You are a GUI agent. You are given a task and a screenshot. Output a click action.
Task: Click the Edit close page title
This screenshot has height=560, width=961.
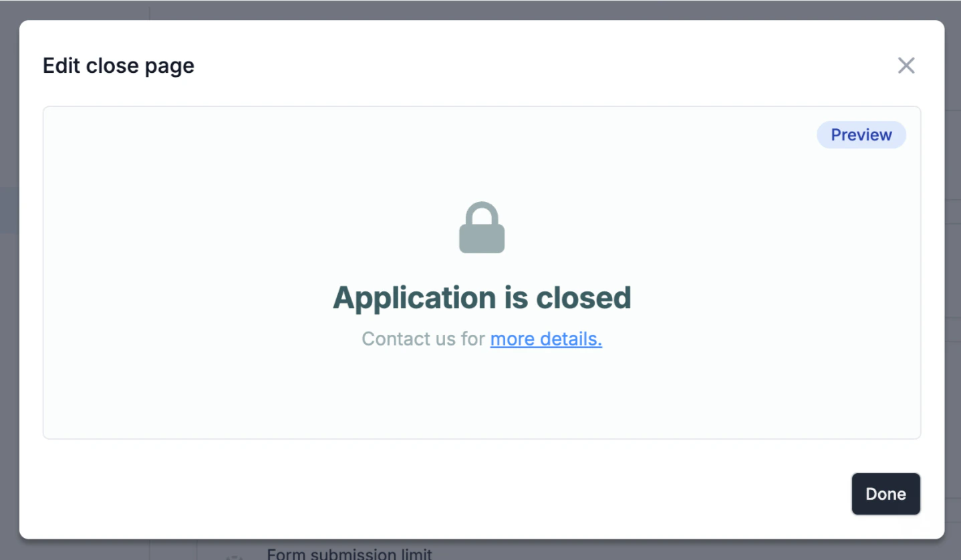coord(118,65)
